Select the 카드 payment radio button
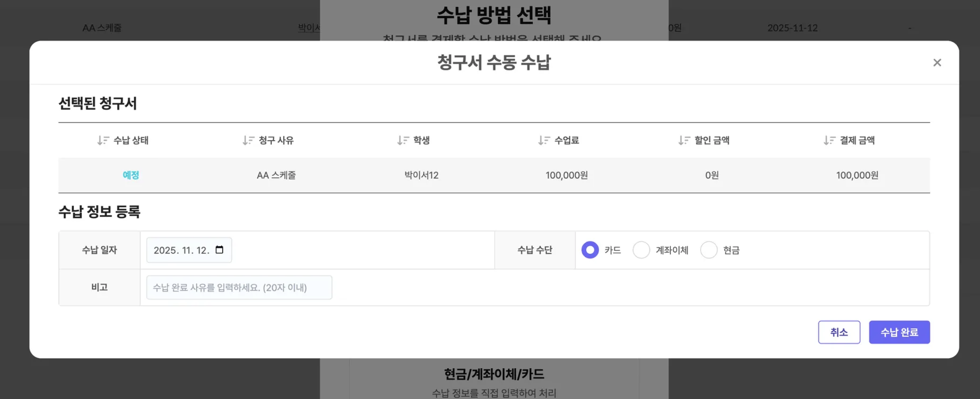 tap(590, 250)
